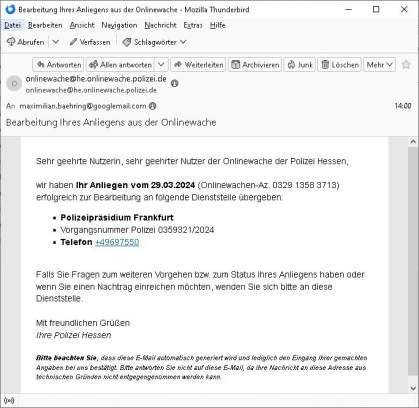Expand the Abrufen dropdown arrow
419x408 pixels.
[56, 42]
